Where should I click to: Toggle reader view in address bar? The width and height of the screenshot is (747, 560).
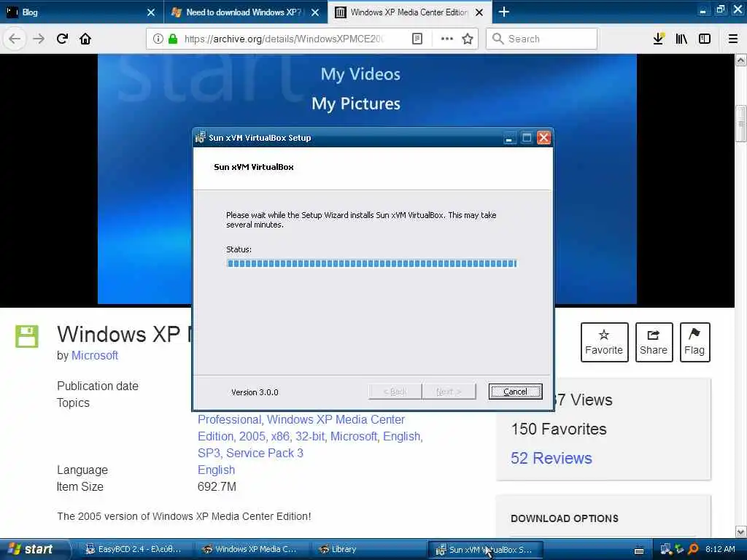click(x=417, y=39)
